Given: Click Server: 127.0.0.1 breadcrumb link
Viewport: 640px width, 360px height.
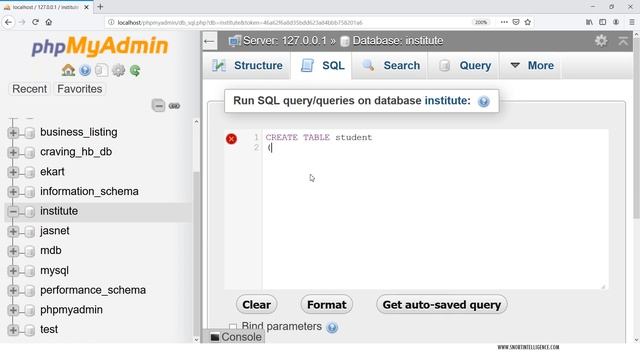Looking at the screenshot, I should coord(284,41).
